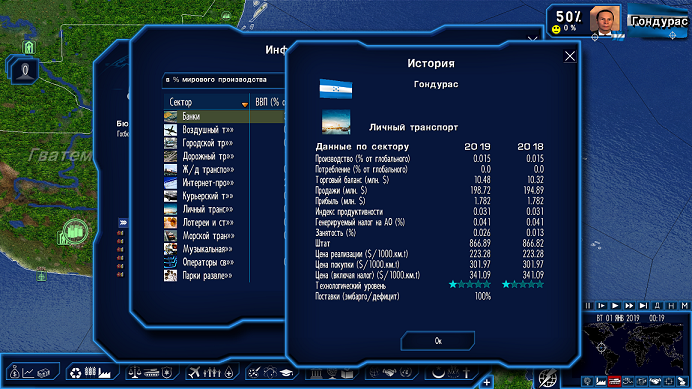Click the handshake diplomacy map filter
This screenshot has height=389, width=692.
click(x=655, y=381)
